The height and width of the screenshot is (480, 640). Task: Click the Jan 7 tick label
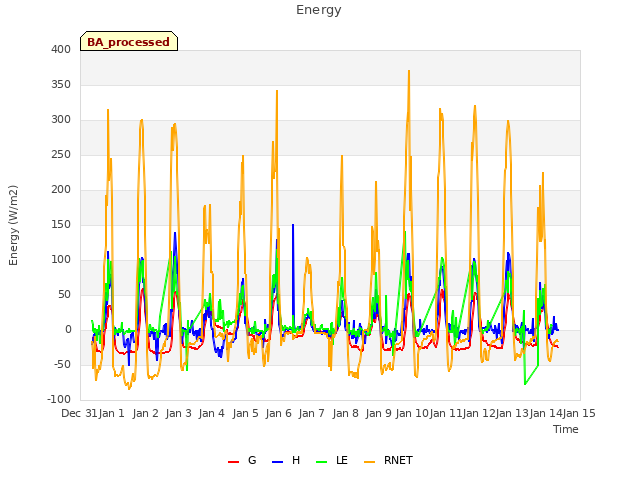(x=311, y=413)
